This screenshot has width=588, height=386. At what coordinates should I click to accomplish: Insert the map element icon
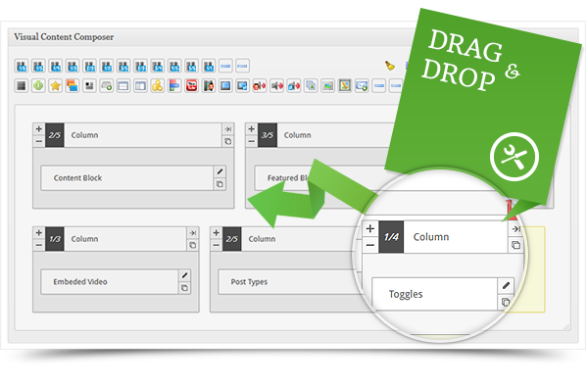click(x=345, y=86)
